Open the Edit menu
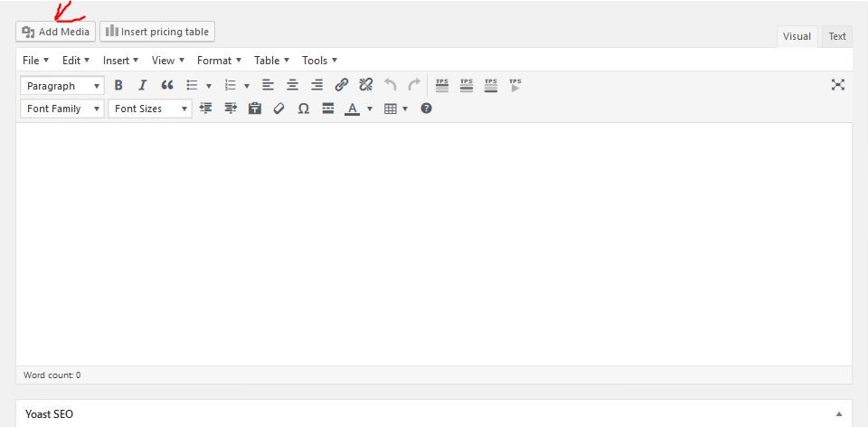 (76, 61)
